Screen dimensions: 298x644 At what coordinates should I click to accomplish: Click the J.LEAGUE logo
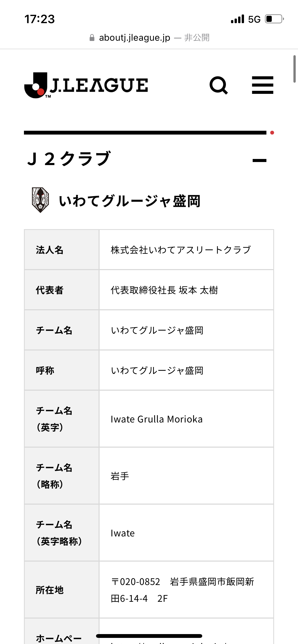[x=86, y=85]
